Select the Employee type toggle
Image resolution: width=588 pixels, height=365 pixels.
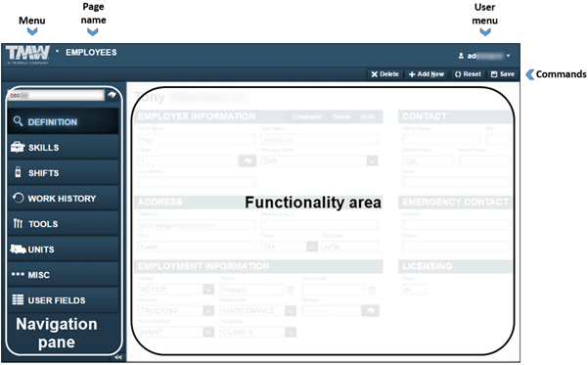click(307, 116)
